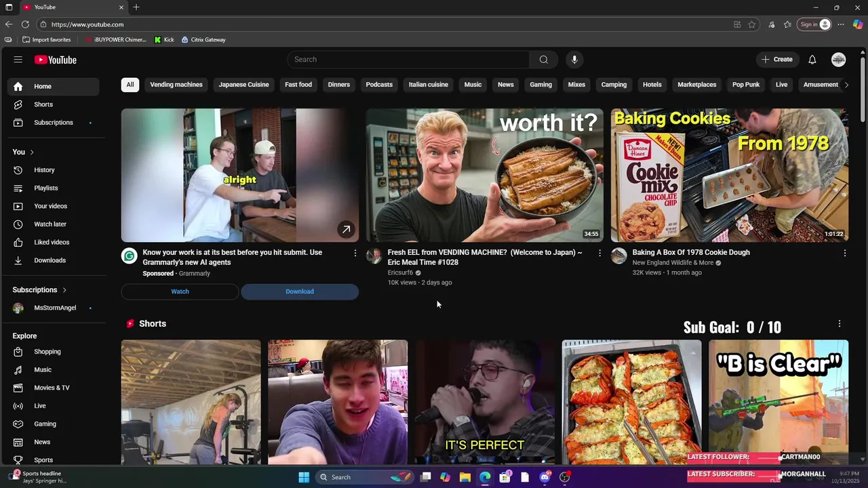
Task: Refresh the browser page
Action: pyautogui.click(x=25, y=24)
